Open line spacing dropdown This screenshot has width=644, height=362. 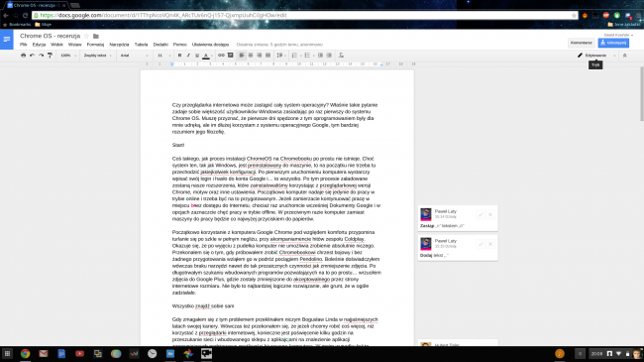280,56
